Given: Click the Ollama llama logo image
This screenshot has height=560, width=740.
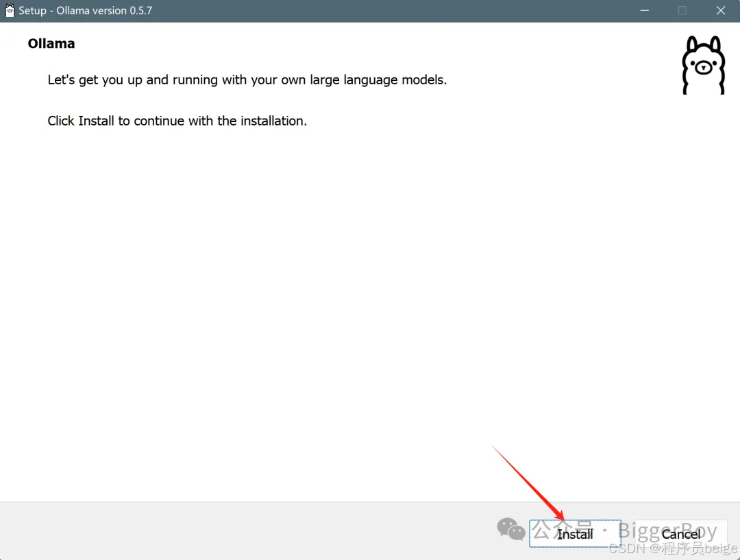Looking at the screenshot, I should click(703, 64).
